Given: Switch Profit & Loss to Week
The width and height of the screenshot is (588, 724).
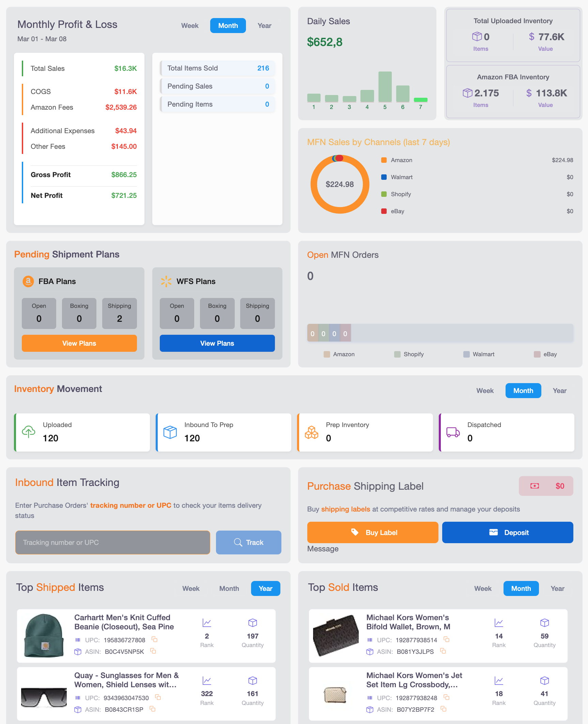Looking at the screenshot, I should (x=190, y=26).
